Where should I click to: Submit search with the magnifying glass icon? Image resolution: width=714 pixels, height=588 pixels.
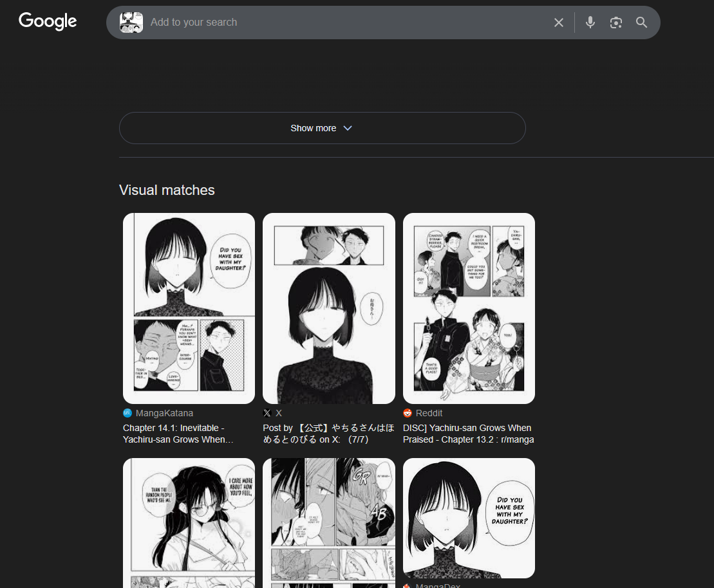coord(641,23)
